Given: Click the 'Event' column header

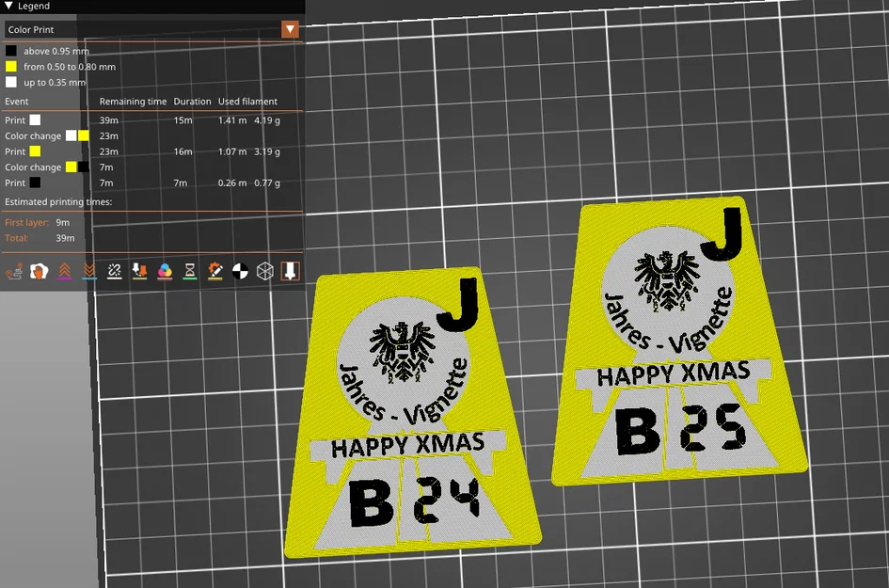Looking at the screenshot, I should click(16, 102).
